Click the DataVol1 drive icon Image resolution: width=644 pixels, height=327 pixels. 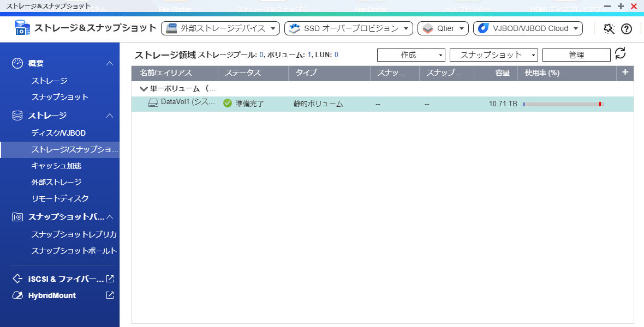[x=153, y=103]
